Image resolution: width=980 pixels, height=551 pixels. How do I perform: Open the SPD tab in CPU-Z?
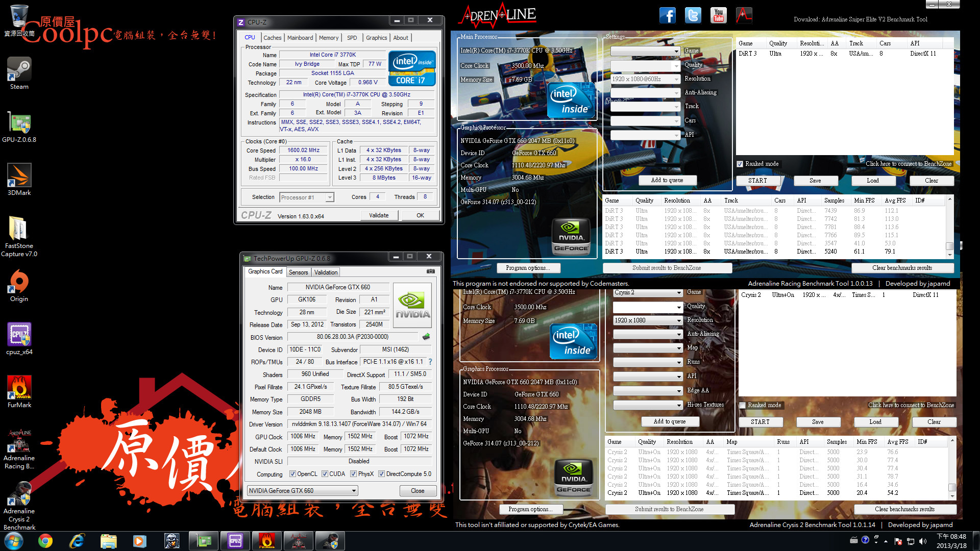coord(352,38)
